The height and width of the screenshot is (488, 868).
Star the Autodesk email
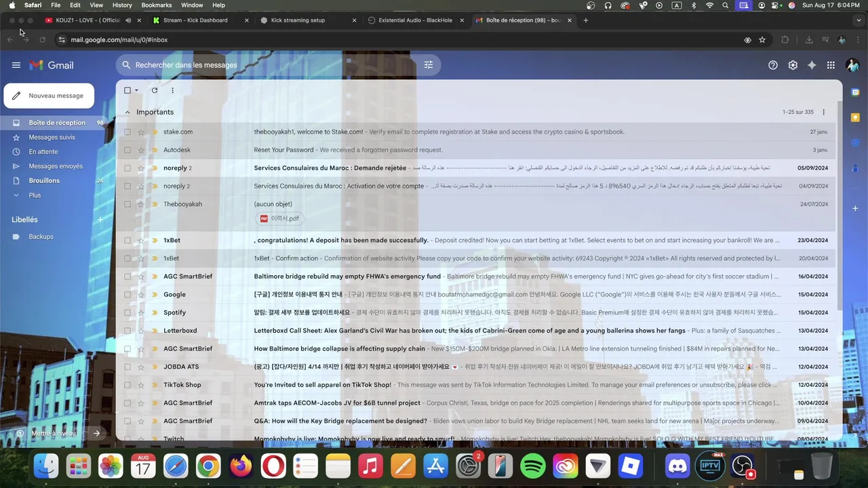[x=141, y=150]
